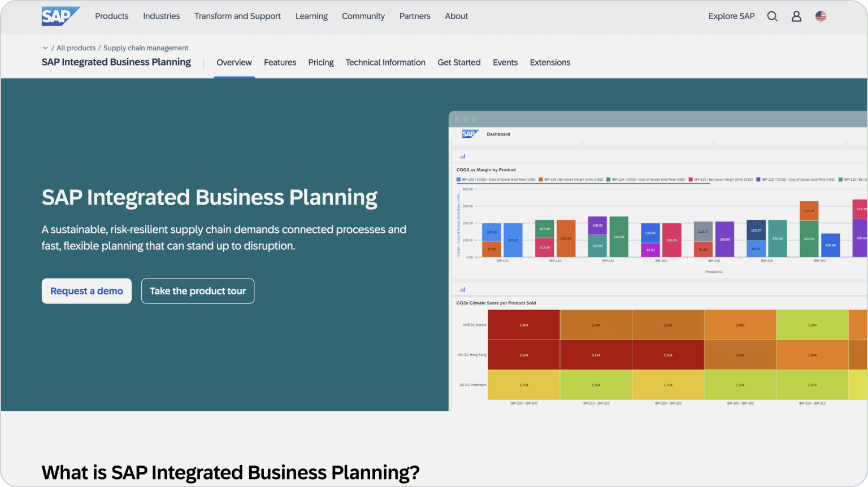The image size is (868, 487).
Task: Open the About menu
Action: click(x=456, y=16)
